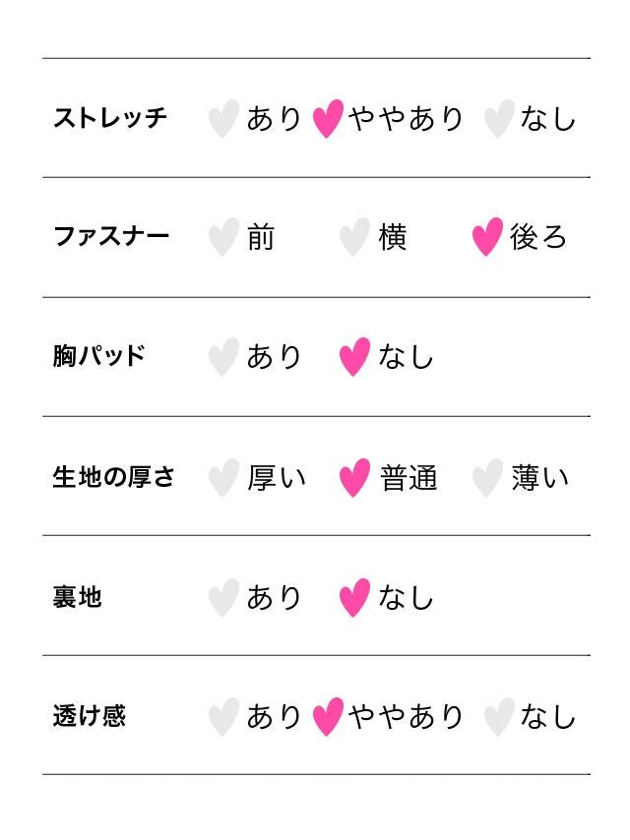This screenshot has height=840, width=630.
Task: Choose the 普通 pink heart for 生地の厚さ
Action: [354, 478]
